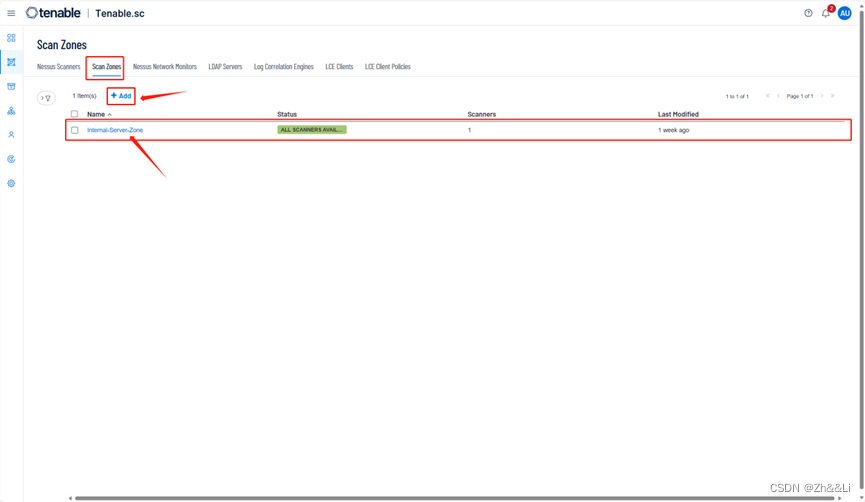This screenshot has height=502, width=865.
Task: Sort by the Scanners column header
Action: point(482,114)
